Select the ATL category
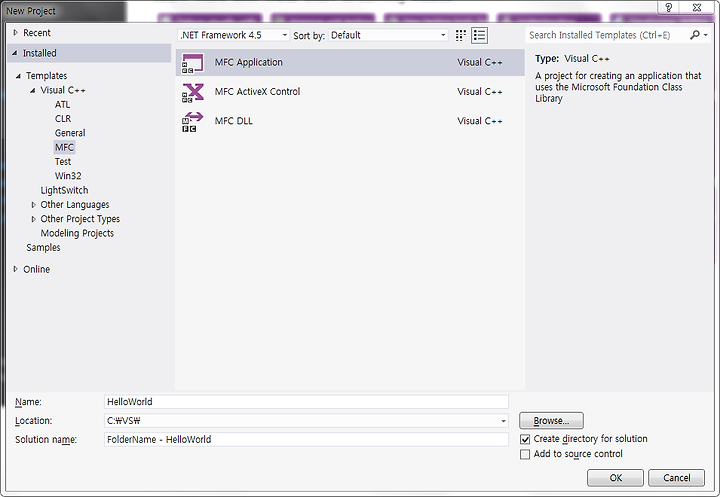 click(62, 105)
